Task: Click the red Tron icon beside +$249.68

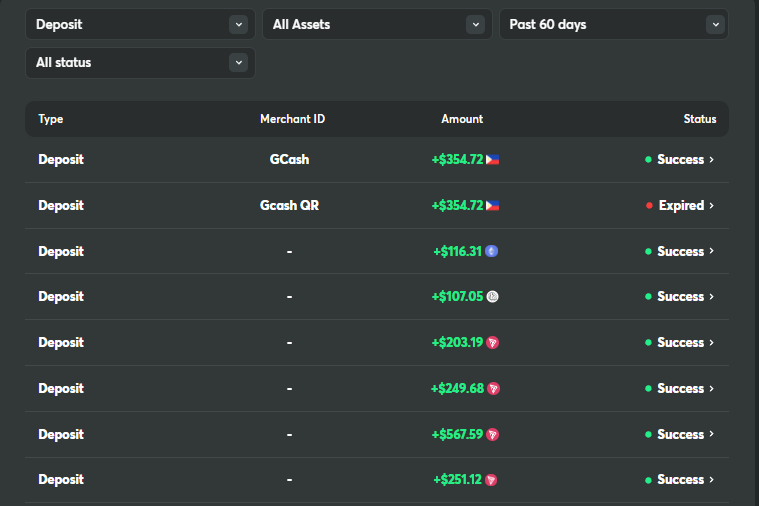Action: point(492,388)
